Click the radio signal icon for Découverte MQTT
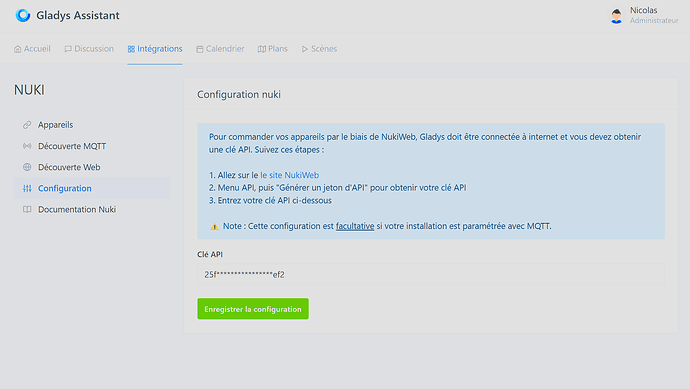Screen dimensions: 690x389 pos(27,146)
